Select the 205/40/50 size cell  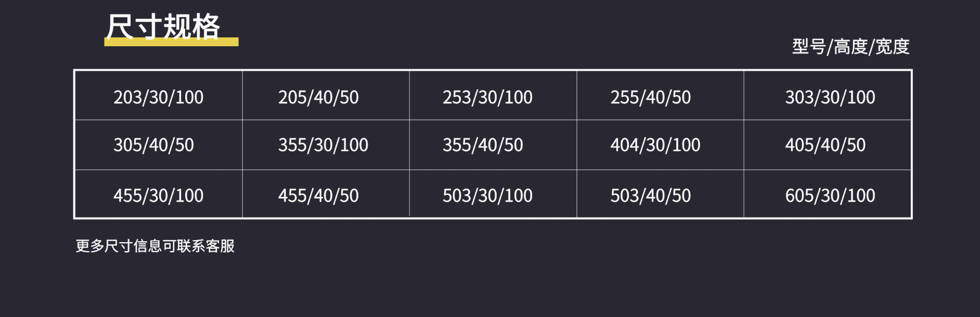(x=318, y=97)
